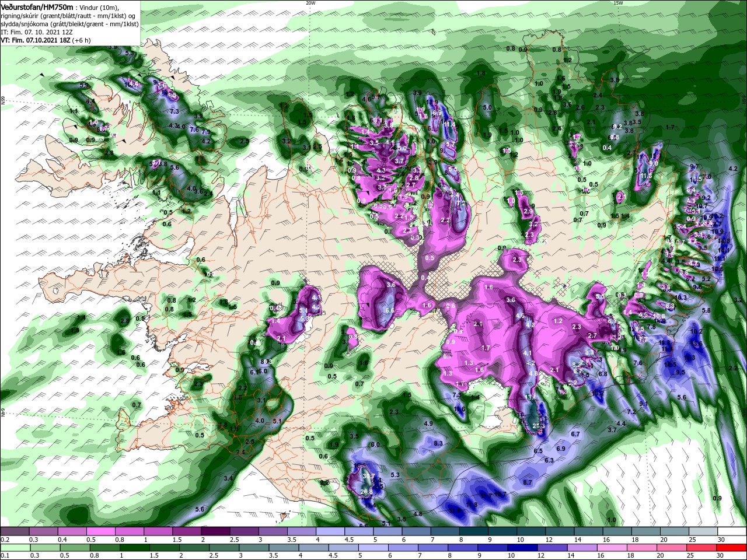
Task: Pick the upper-scale swatch above 0.3
Action: [43, 531]
